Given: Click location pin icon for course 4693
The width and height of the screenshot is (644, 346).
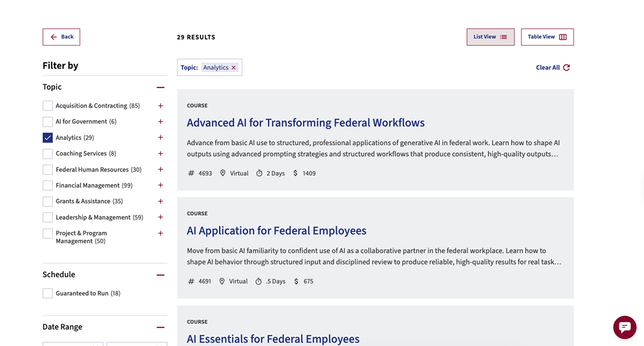Looking at the screenshot, I should point(223,174).
